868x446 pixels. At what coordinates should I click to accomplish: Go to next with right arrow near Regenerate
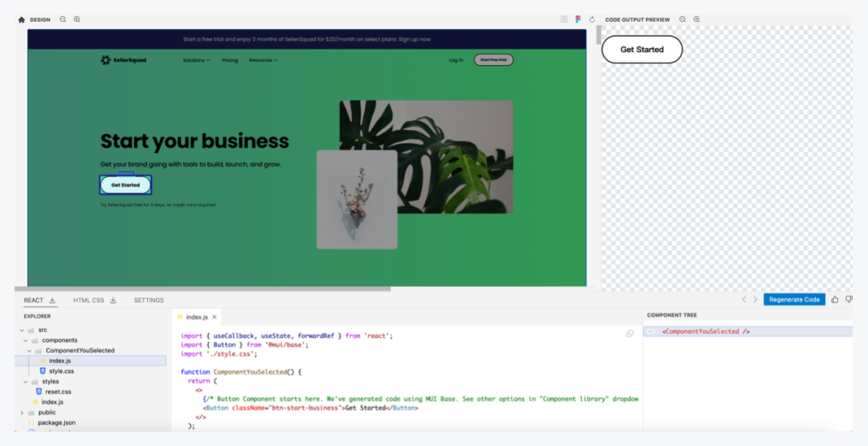[x=755, y=300]
